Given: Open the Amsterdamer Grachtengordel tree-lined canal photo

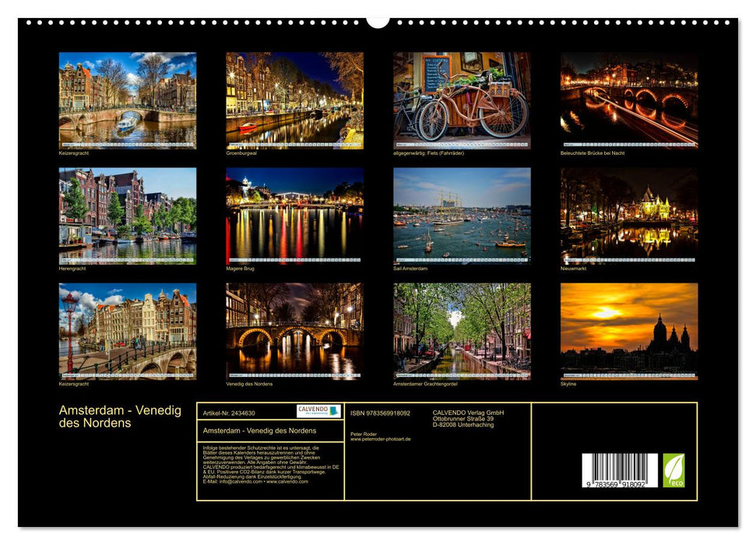Looking at the screenshot, I should pyautogui.click(x=462, y=332).
